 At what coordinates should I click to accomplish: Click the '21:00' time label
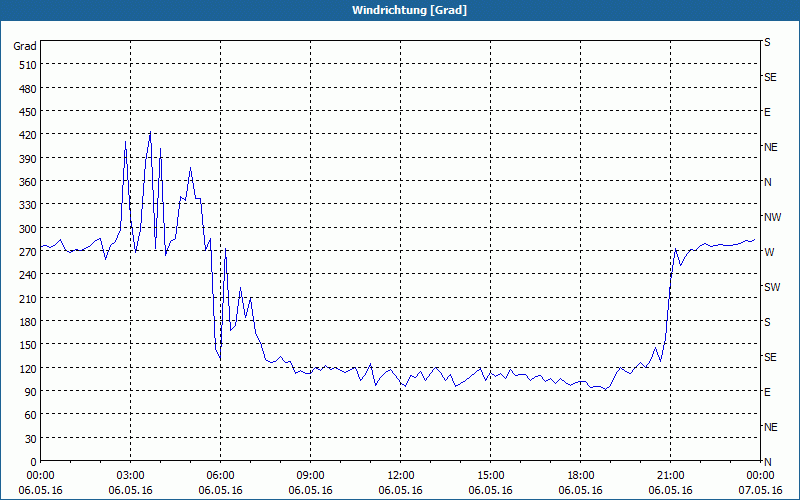click(x=670, y=476)
